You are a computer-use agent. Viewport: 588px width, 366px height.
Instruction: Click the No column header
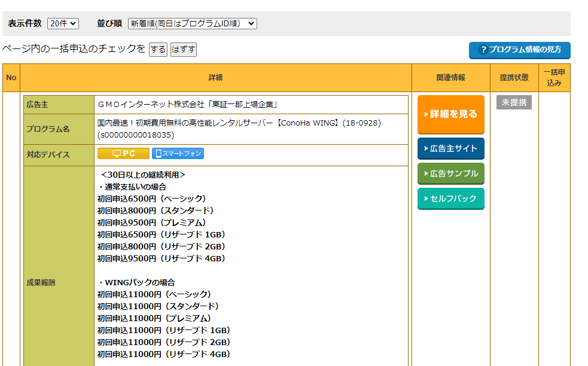11,78
